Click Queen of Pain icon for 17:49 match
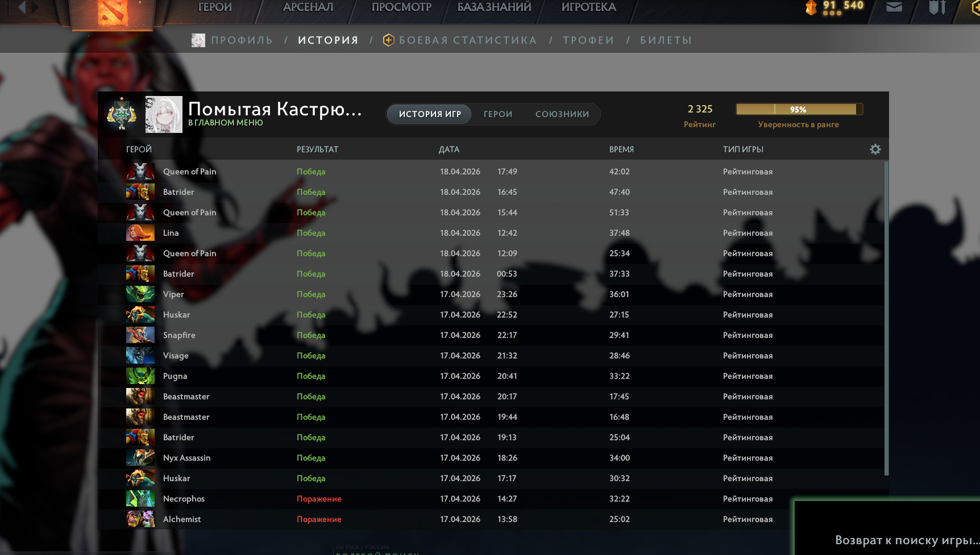 tap(140, 172)
